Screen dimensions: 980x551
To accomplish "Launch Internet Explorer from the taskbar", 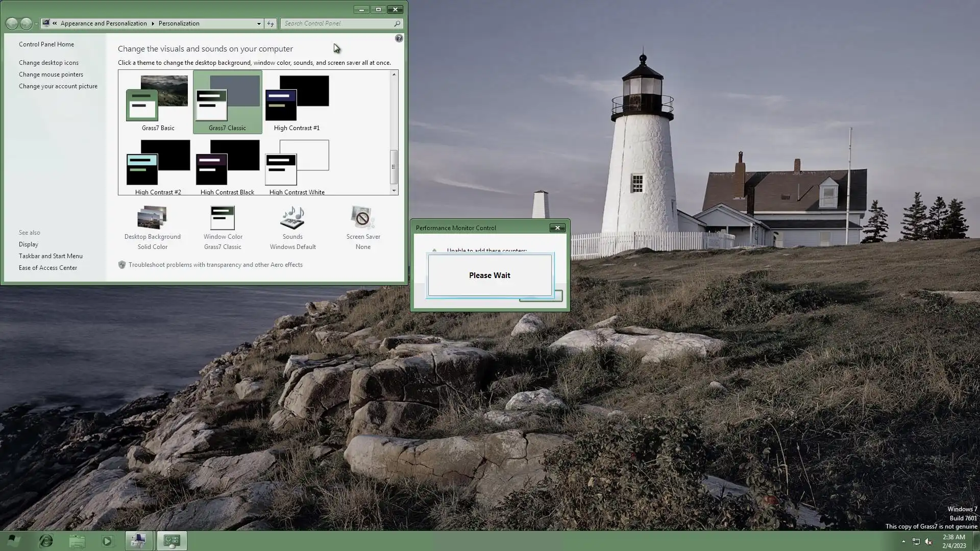I will coord(46,541).
